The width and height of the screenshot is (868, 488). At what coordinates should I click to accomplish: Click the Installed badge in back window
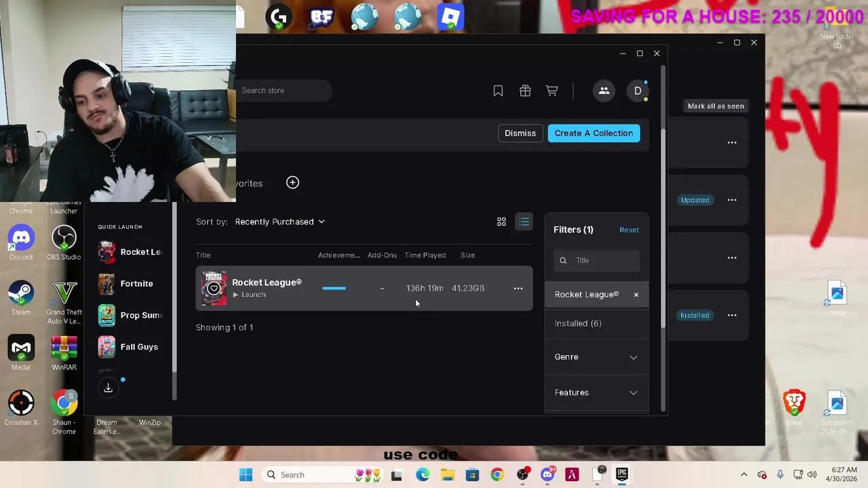tap(695, 315)
